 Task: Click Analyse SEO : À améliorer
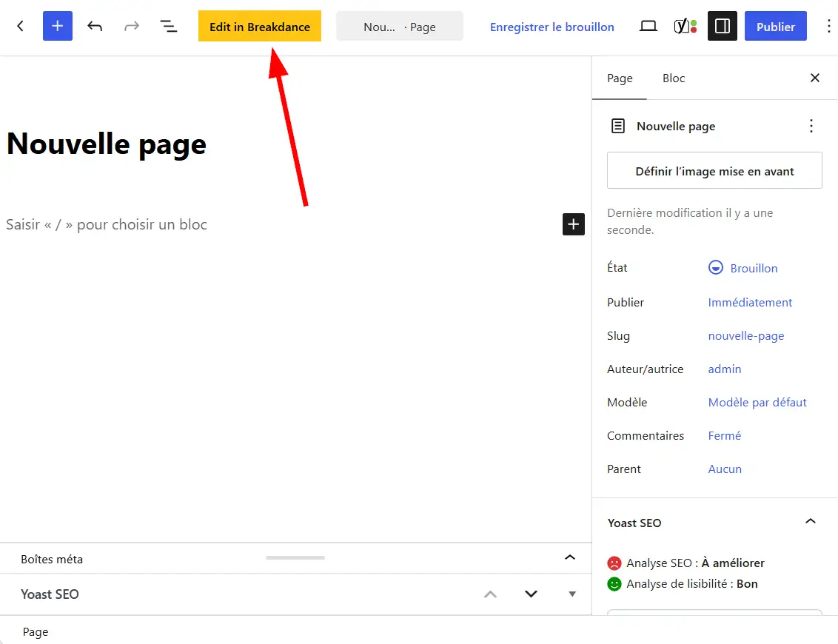click(x=695, y=563)
